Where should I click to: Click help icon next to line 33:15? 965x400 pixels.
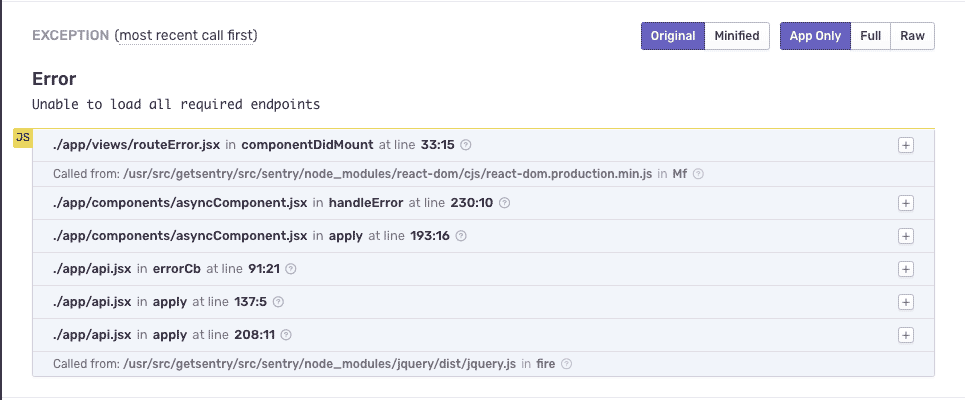[466, 145]
